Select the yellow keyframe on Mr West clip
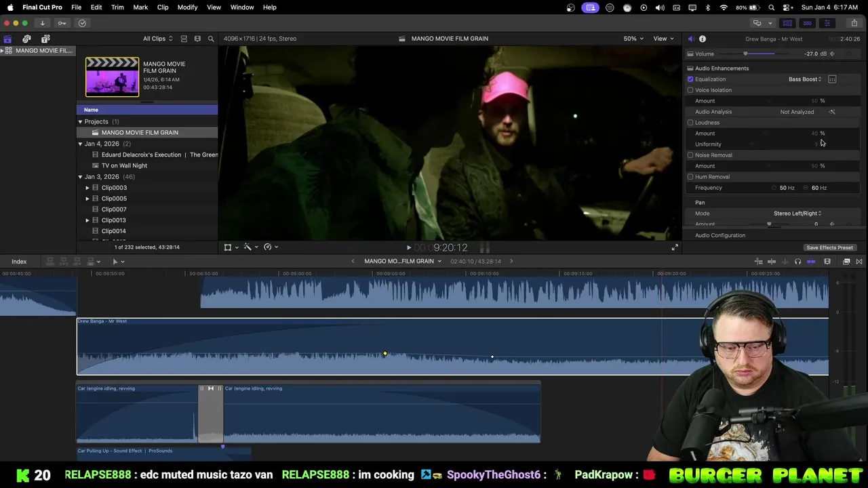This screenshot has height=488, width=868. 384,354
